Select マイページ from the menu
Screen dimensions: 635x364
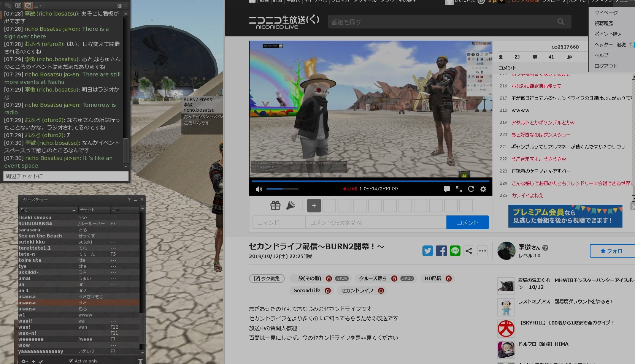coord(606,13)
